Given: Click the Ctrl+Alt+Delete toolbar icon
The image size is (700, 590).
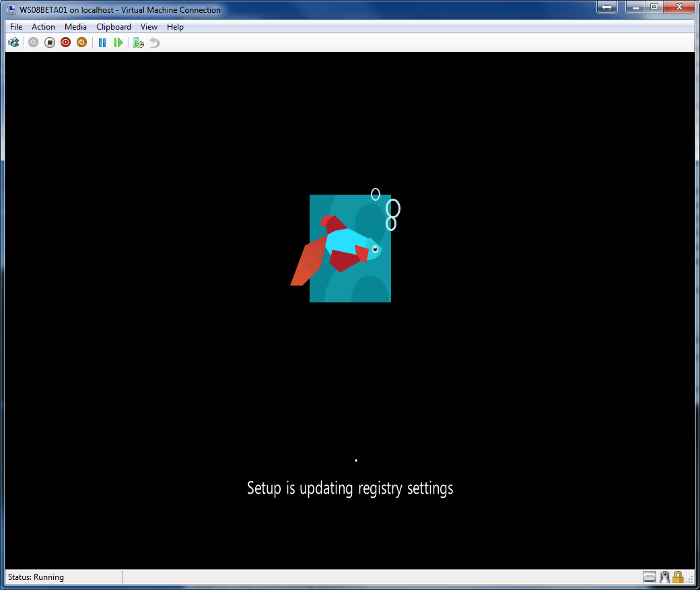Looking at the screenshot, I should click(13, 42).
